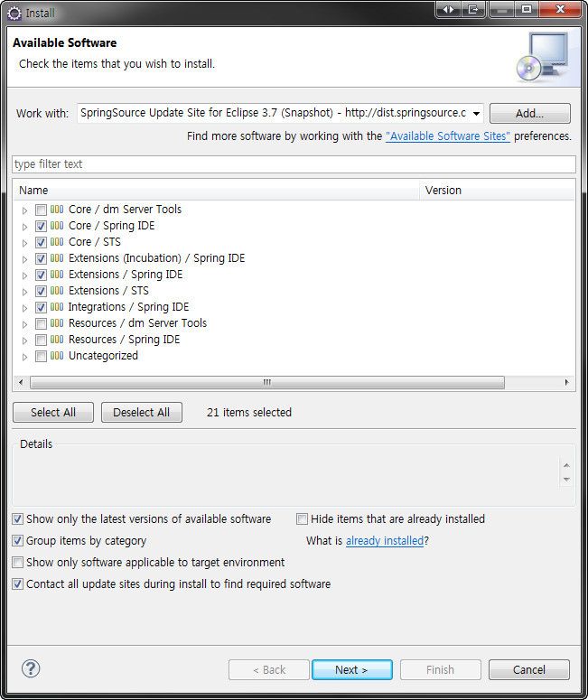Enable Show only software applicable to target environment
Viewport: 588px width, 700px height.
tap(17, 563)
